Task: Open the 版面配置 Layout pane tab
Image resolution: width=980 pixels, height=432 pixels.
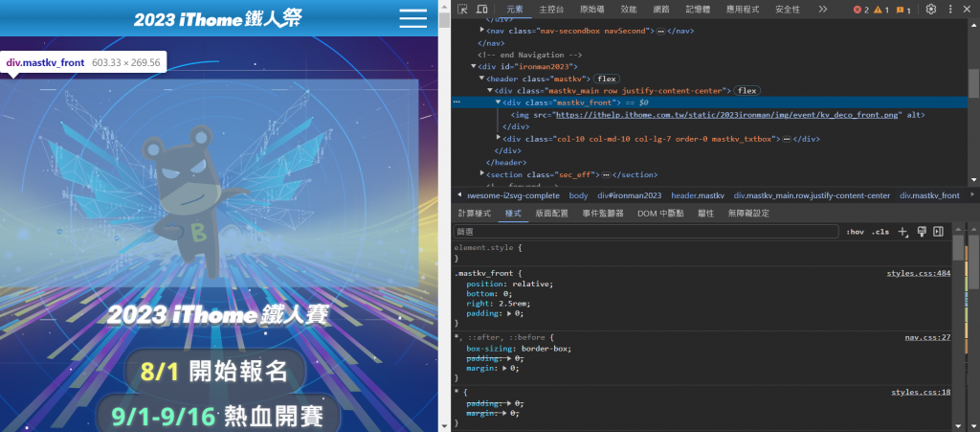Action: coord(552,214)
